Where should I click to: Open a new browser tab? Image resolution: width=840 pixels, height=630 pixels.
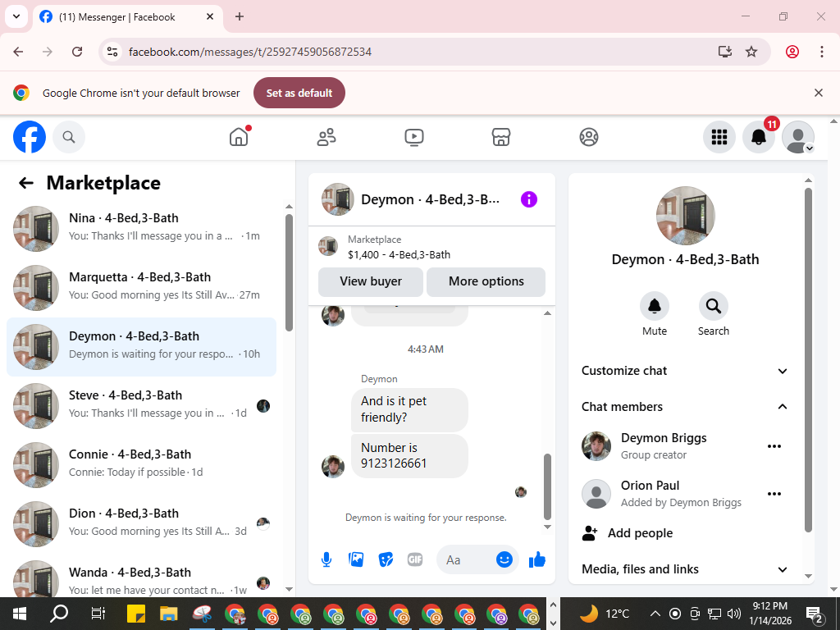click(240, 16)
